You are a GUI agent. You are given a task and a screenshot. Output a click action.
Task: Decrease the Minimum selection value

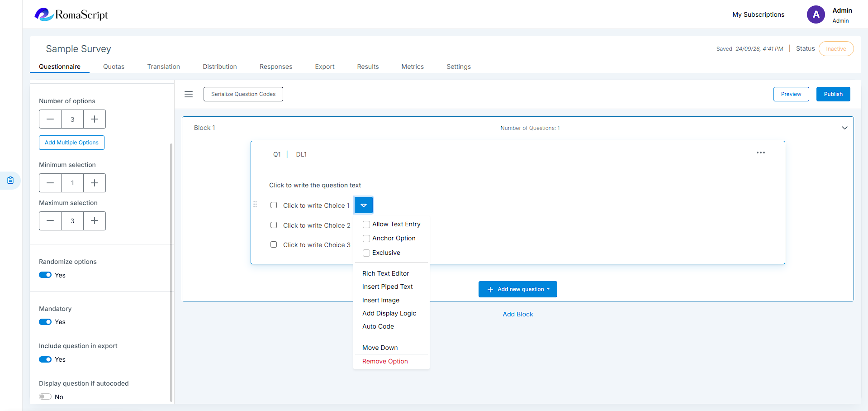click(x=50, y=183)
